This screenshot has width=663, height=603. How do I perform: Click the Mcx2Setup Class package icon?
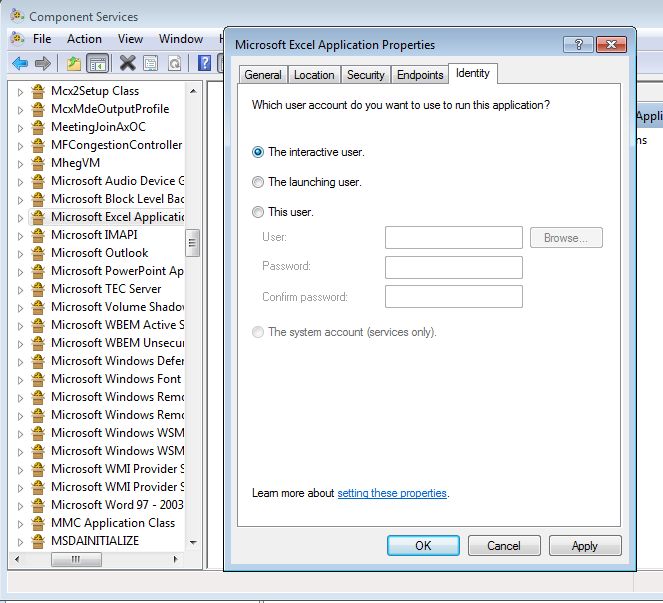click(x=38, y=91)
